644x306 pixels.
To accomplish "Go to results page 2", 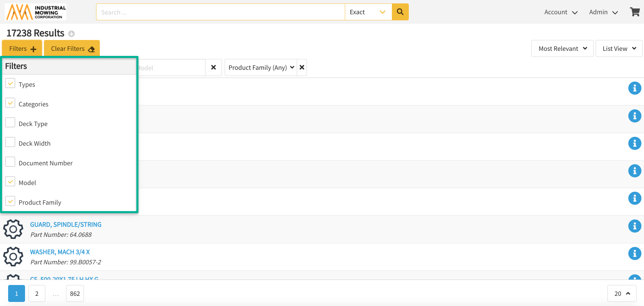I will 37,293.
